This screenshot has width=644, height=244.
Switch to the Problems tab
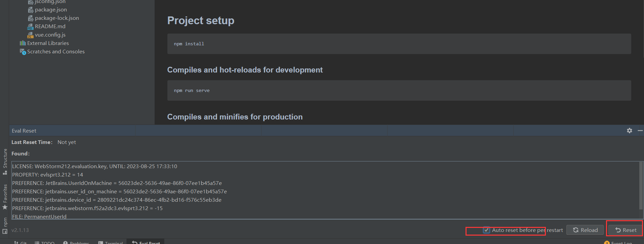pyautogui.click(x=76, y=242)
